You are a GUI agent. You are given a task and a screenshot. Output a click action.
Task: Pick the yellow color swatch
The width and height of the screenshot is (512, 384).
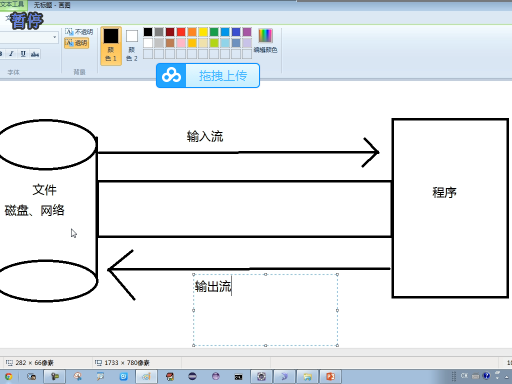pyautogui.click(x=203, y=32)
